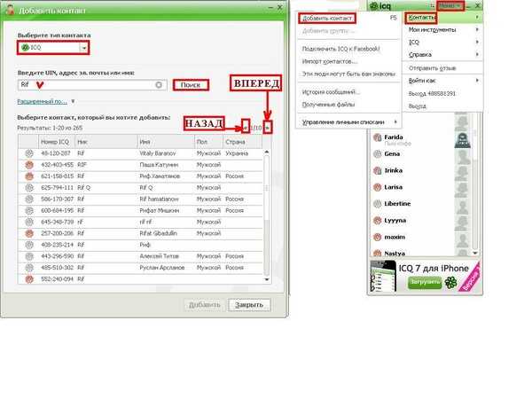Image resolution: width=532 pixels, height=399 pixels.
Task: Click the green Загрузить button in banner
Action: point(425,282)
